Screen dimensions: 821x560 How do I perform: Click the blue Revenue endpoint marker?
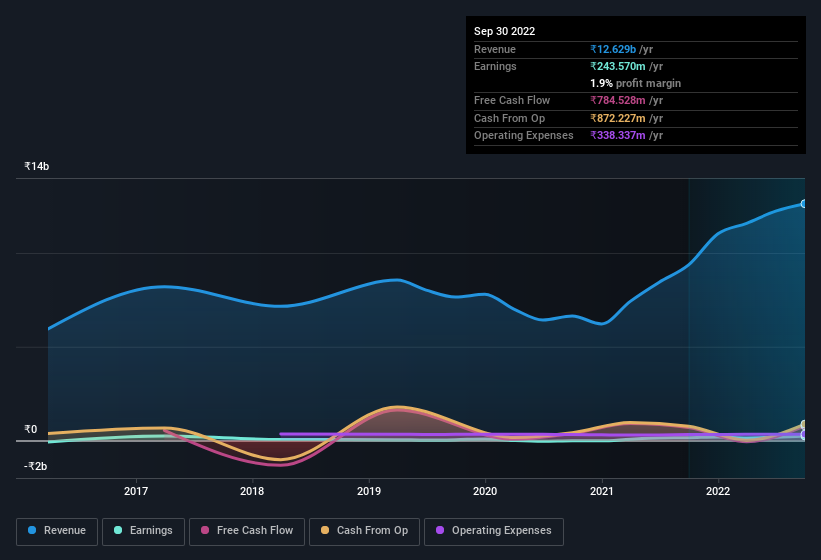(x=804, y=204)
